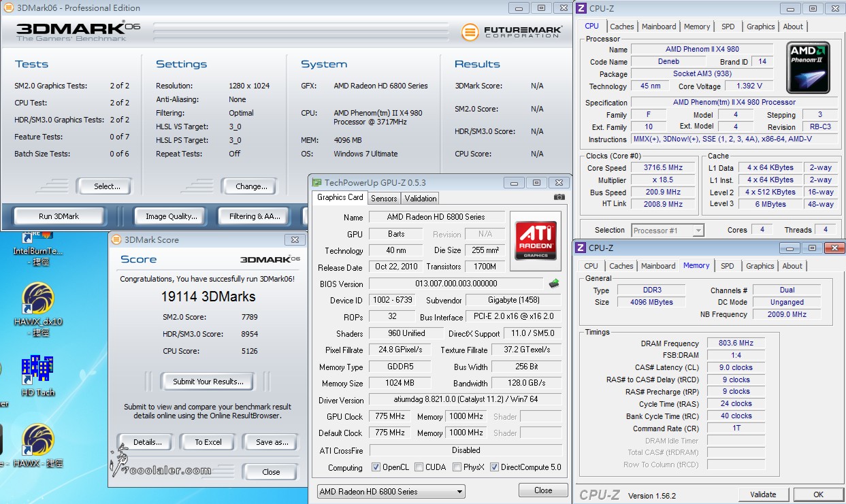Export results with To Excel button
The width and height of the screenshot is (846, 504).
pos(208,442)
